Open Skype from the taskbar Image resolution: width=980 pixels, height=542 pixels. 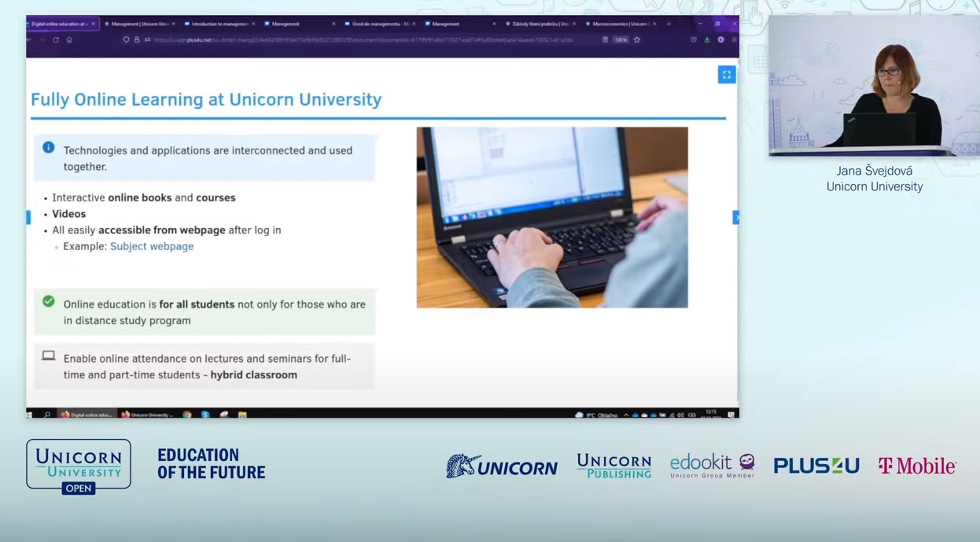tap(205, 414)
